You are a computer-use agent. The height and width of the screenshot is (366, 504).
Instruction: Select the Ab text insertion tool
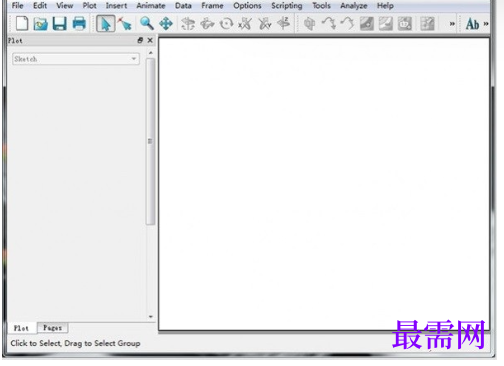pyautogui.click(x=472, y=24)
